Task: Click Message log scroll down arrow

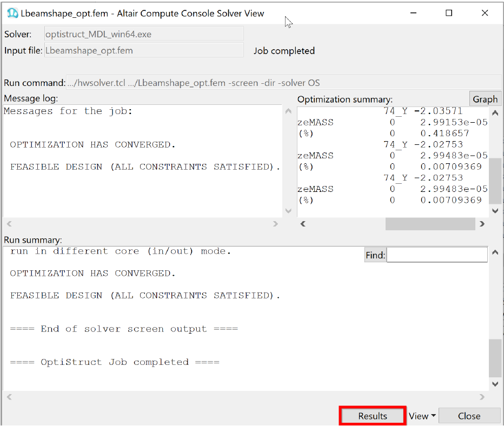Action: pyautogui.click(x=288, y=211)
